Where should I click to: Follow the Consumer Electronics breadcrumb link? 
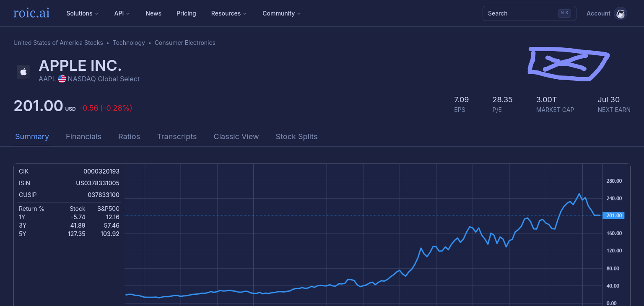tap(185, 43)
